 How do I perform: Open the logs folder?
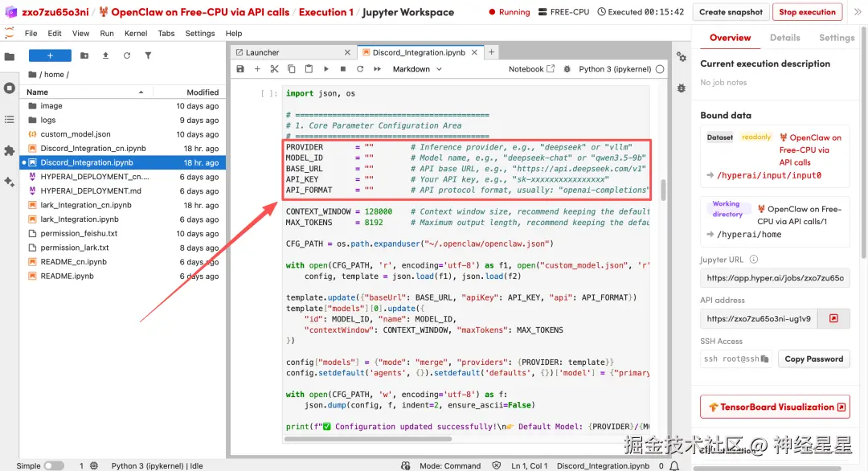click(122, 120)
